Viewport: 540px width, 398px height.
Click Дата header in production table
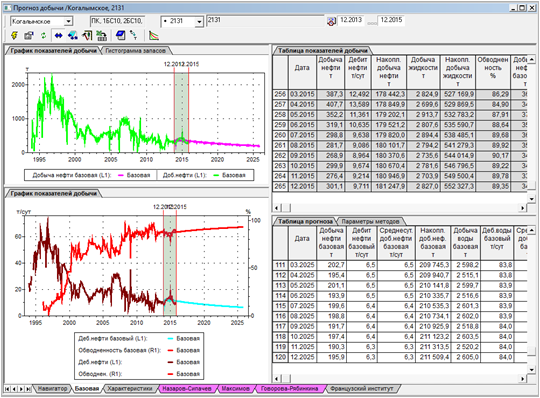click(302, 72)
